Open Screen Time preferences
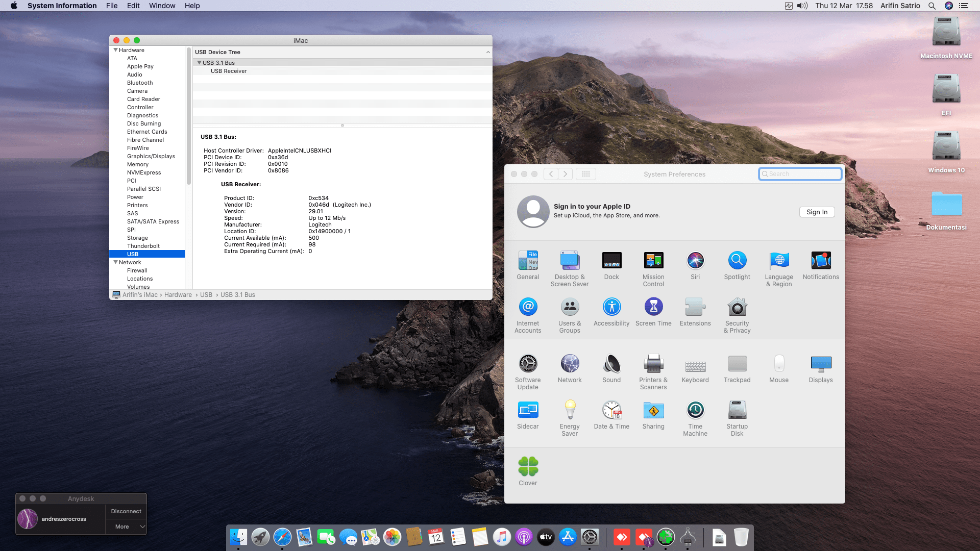The image size is (980, 551). point(653,312)
